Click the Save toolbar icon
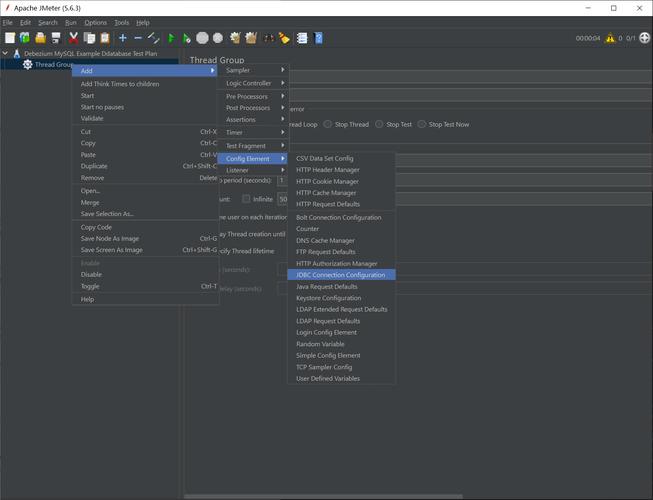This screenshot has height=500, width=653. (56, 38)
